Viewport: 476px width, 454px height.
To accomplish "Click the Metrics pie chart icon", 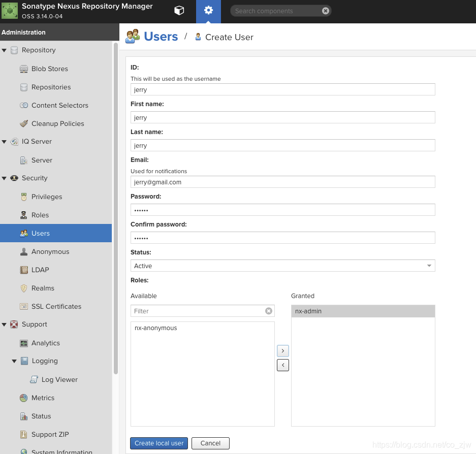I will pyautogui.click(x=24, y=398).
